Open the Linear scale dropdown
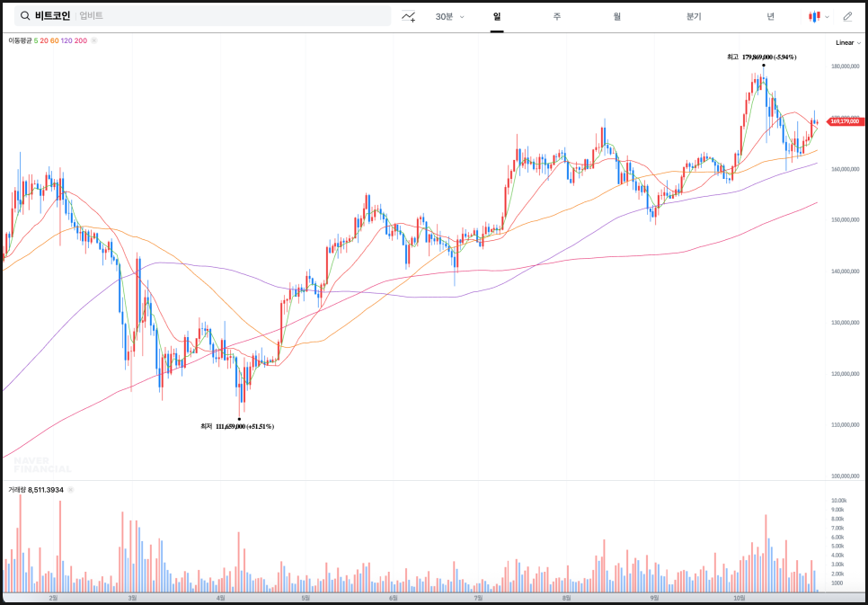 [847, 42]
